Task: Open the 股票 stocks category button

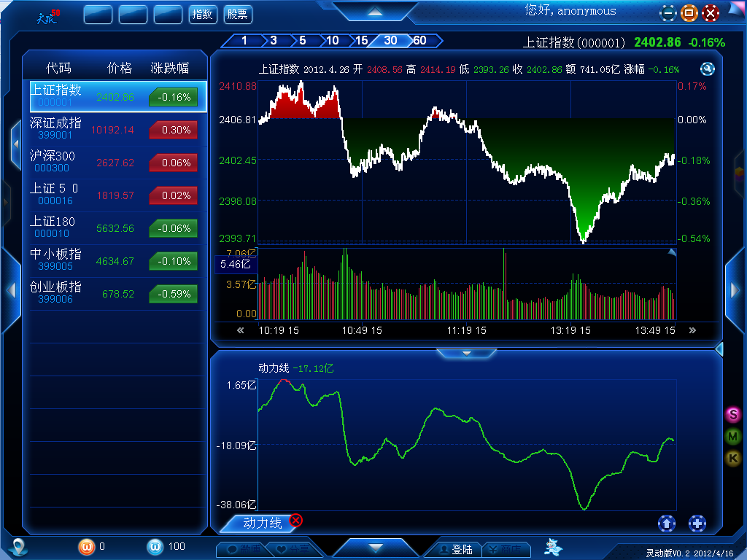Action: point(237,15)
